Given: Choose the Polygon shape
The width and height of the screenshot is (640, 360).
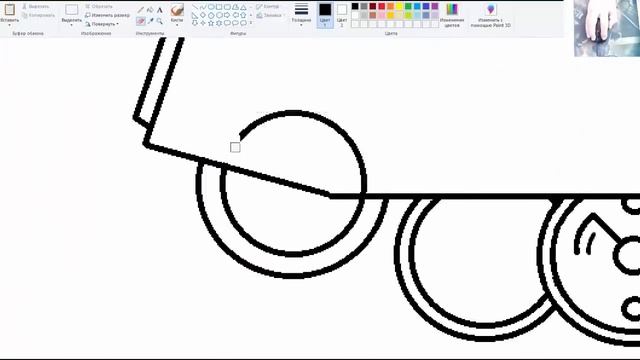Looking at the screenshot, I should (x=235, y=7).
